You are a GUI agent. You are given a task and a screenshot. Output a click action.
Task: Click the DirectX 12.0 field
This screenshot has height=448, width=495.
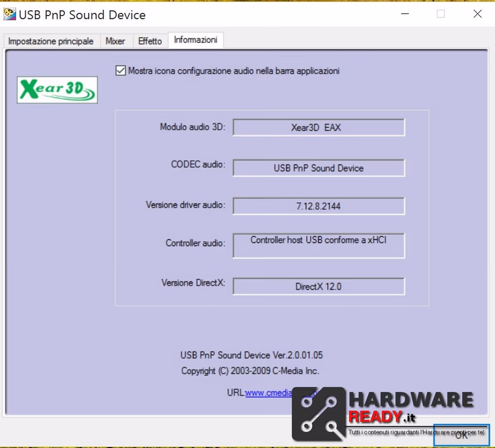click(x=318, y=286)
